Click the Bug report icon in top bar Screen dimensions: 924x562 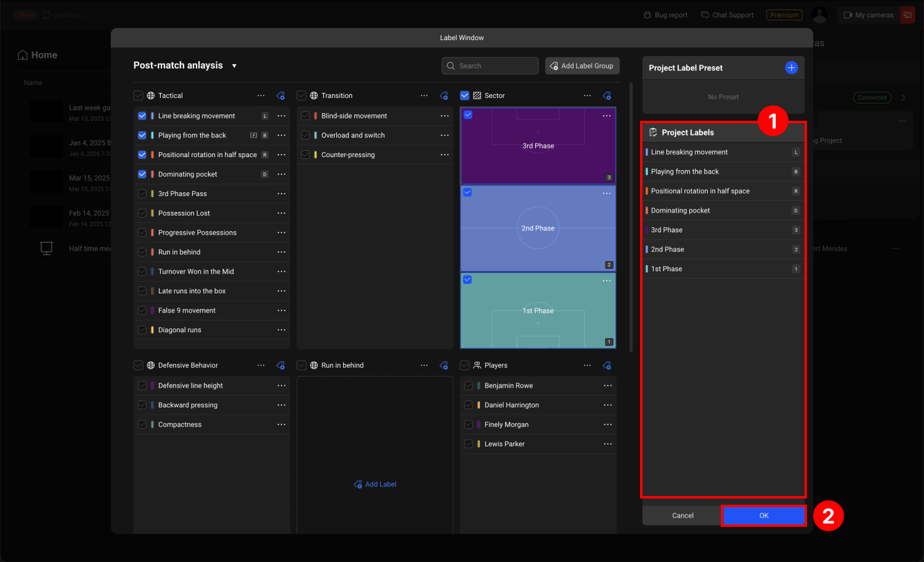tap(647, 15)
